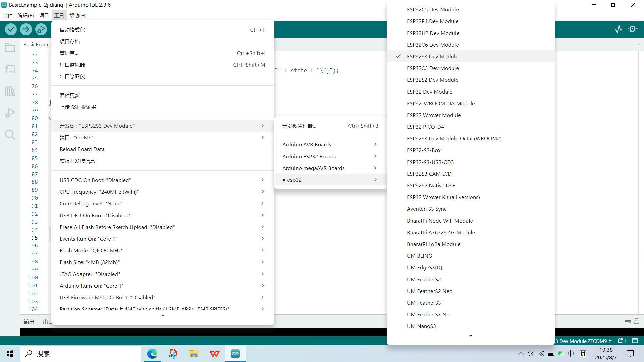Open the Debug sidebar panel icon
The height and width of the screenshot is (362, 644).
tap(10, 113)
